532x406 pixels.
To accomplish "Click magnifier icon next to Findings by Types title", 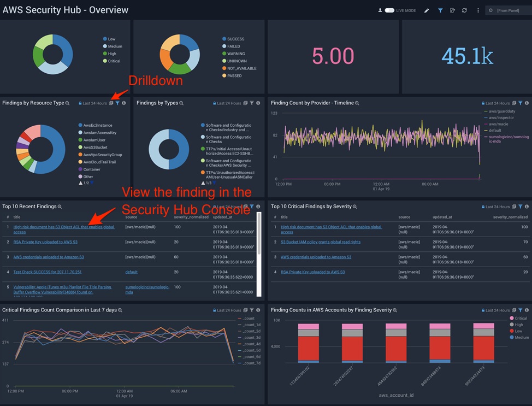I will [181, 103].
